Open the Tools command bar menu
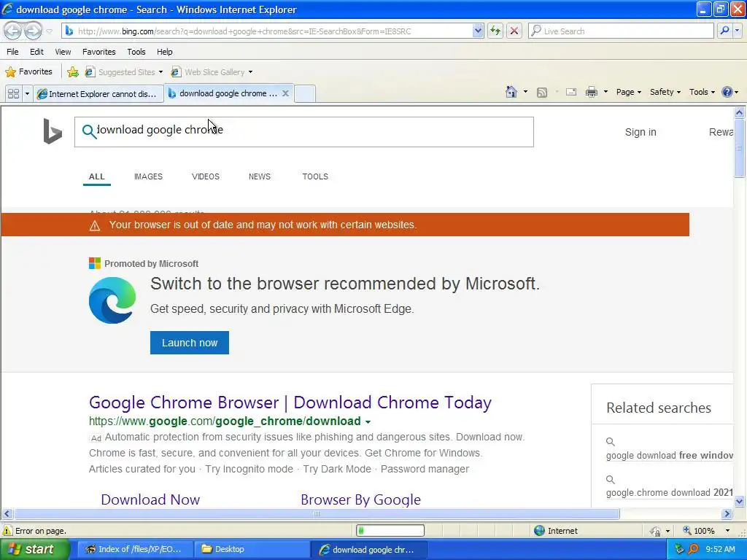This screenshot has height=560, width=747. coord(702,92)
